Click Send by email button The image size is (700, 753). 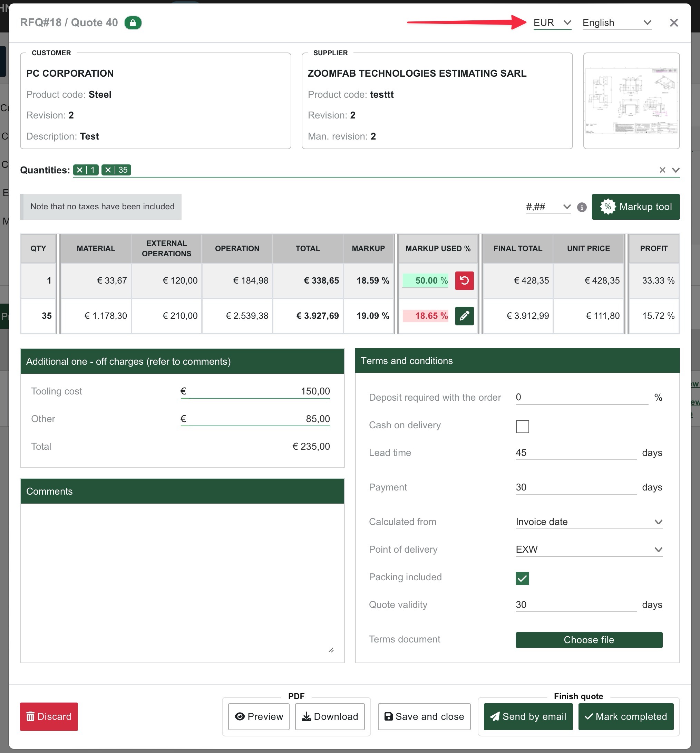[528, 717]
